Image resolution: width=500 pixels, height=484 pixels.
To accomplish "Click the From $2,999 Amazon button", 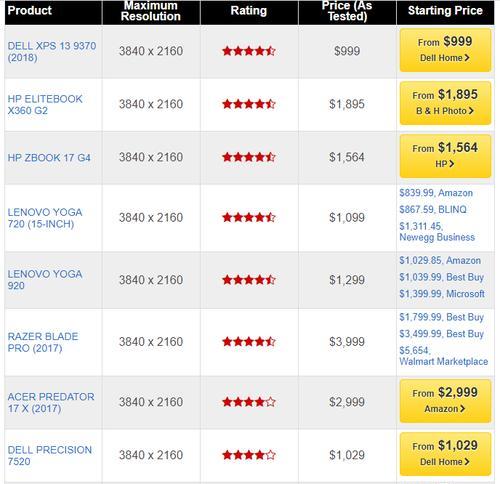I will pos(445,401).
